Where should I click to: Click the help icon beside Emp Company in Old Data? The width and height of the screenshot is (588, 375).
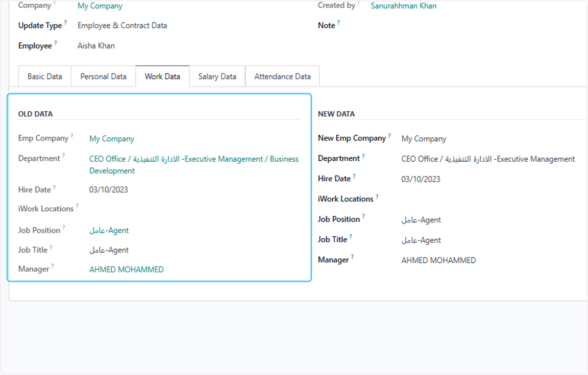72,136
